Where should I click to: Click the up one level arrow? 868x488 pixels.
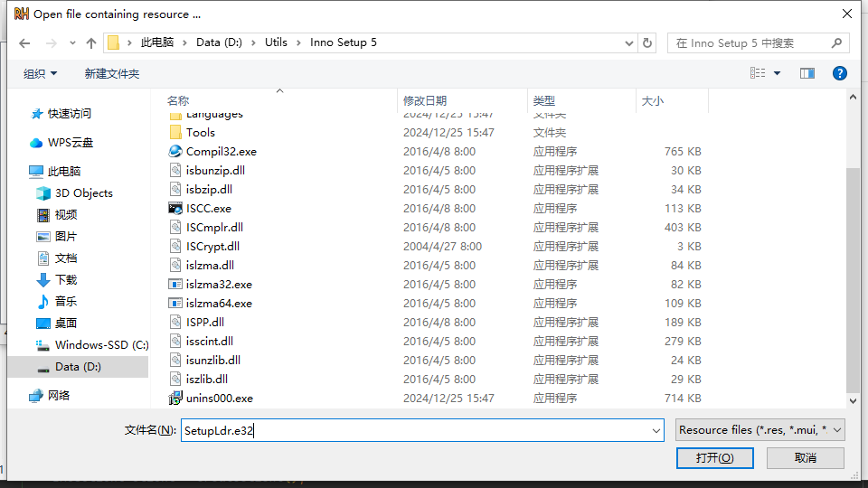click(x=90, y=43)
